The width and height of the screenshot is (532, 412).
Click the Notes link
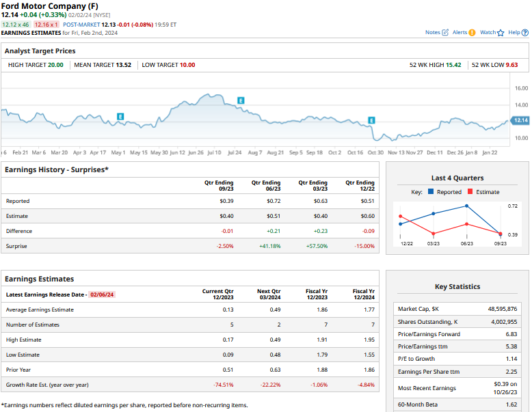pyautogui.click(x=433, y=32)
